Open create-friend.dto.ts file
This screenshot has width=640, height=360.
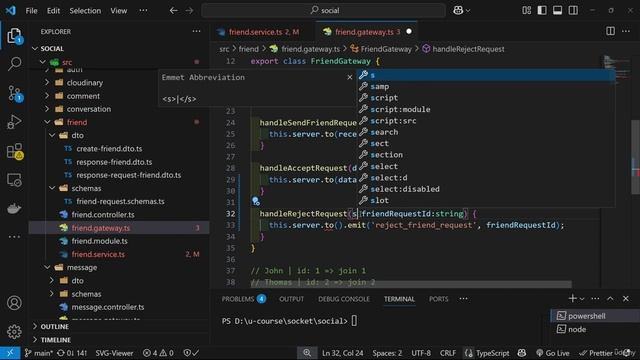tap(118, 149)
